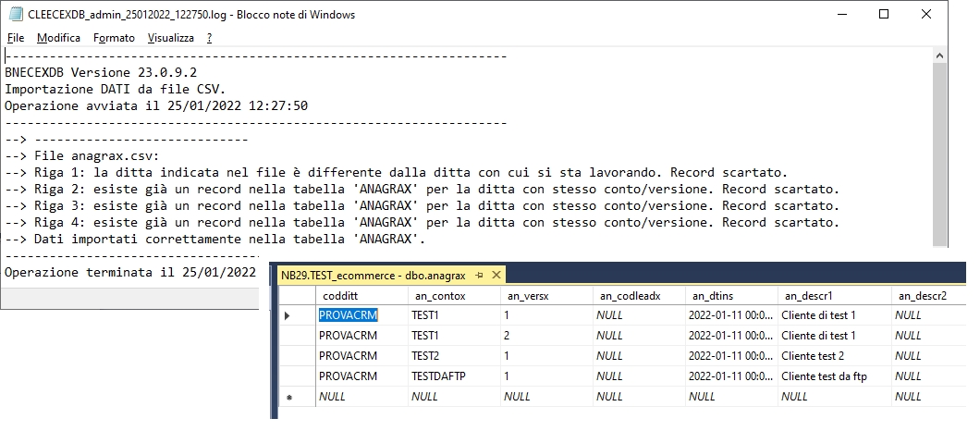
Task: Click the Notepad icon in title bar
Action: (16, 15)
